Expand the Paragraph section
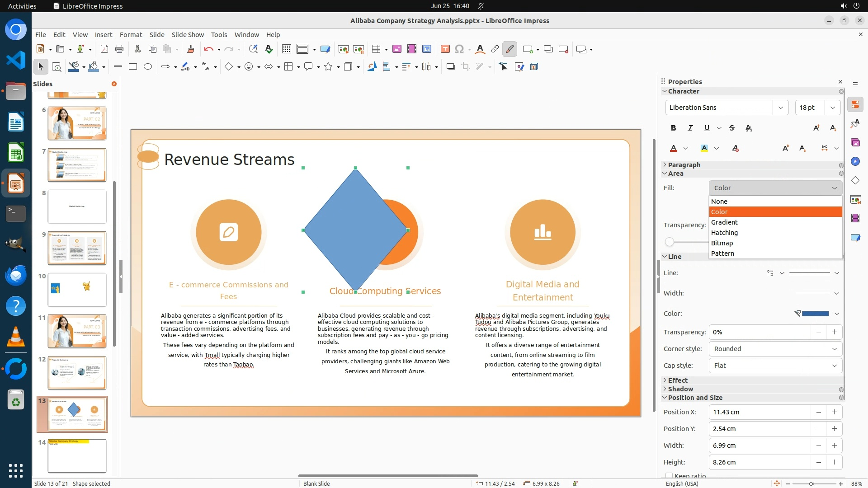 pyautogui.click(x=684, y=165)
